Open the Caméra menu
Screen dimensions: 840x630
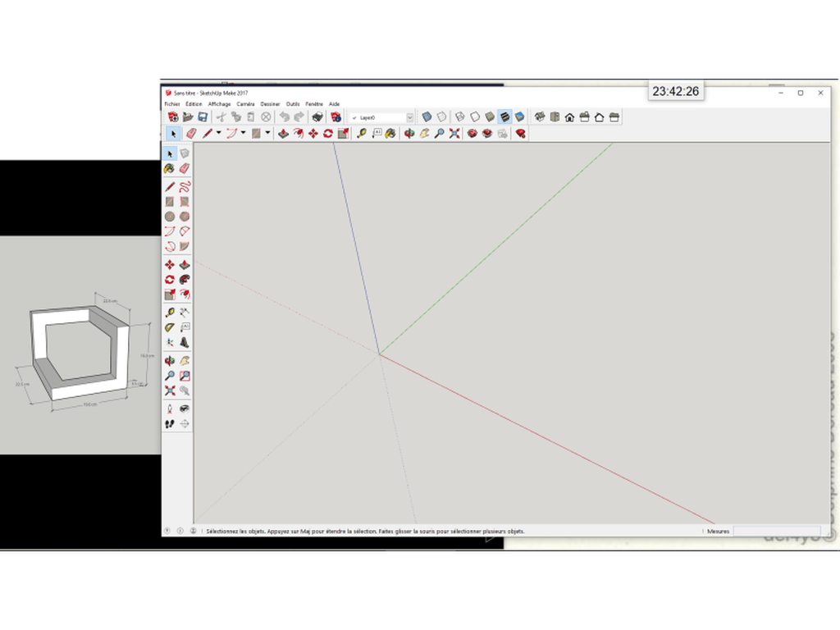(245, 104)
